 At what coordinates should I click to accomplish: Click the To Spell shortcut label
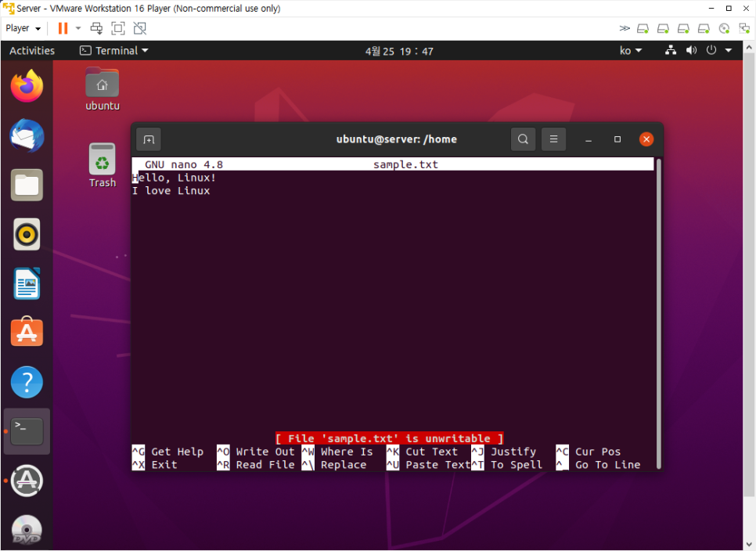517,465
